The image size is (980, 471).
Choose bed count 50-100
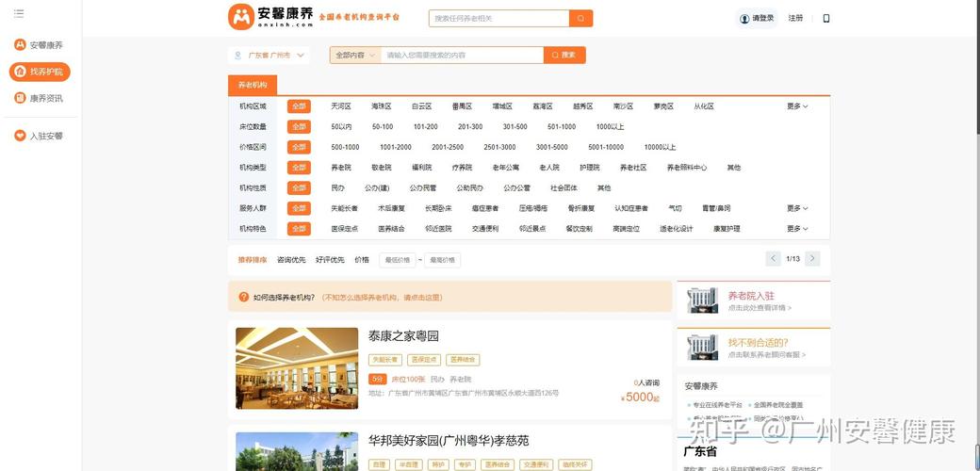pos(383,127)
